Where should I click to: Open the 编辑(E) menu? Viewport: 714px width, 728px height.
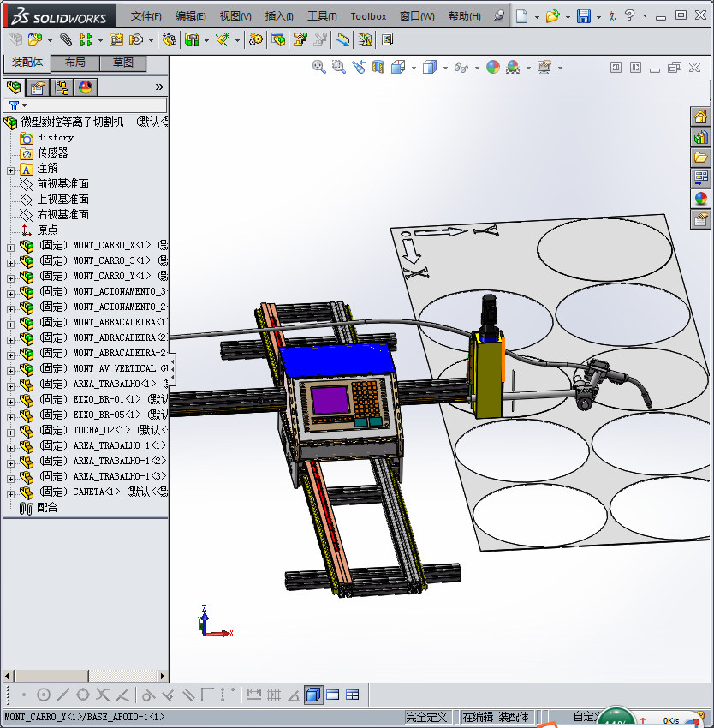tap(190, 16)
